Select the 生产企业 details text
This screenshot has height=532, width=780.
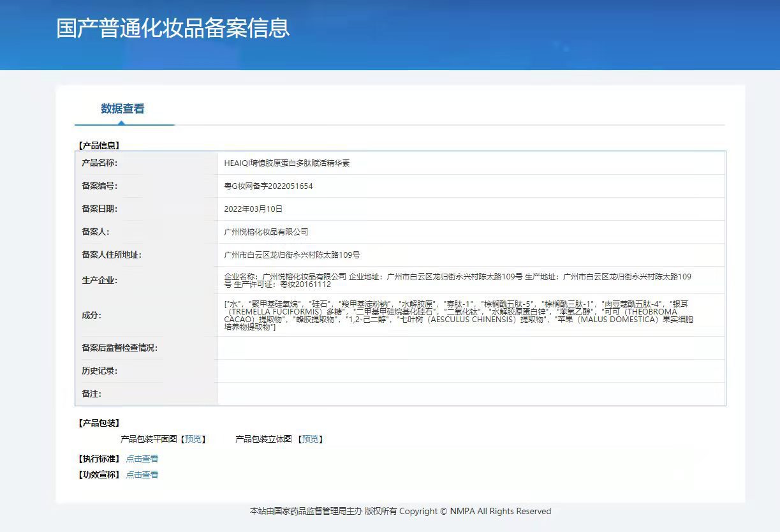[458, 281]
